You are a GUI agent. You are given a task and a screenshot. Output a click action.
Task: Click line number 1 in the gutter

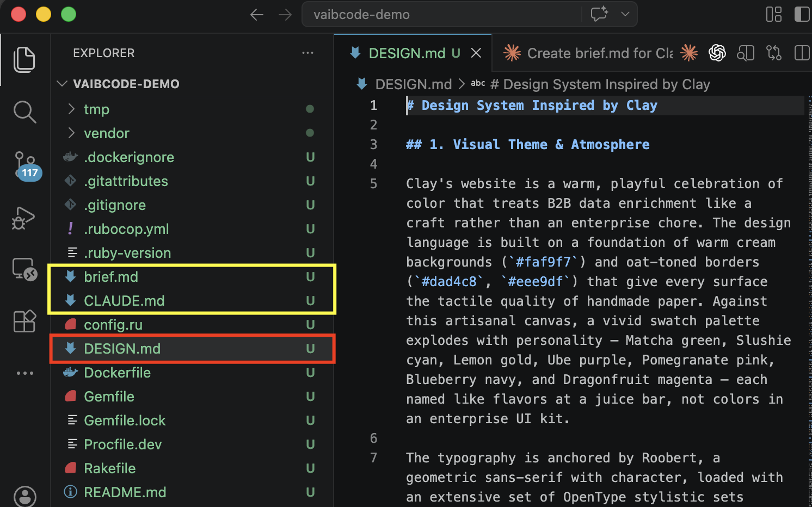(373, 105)
